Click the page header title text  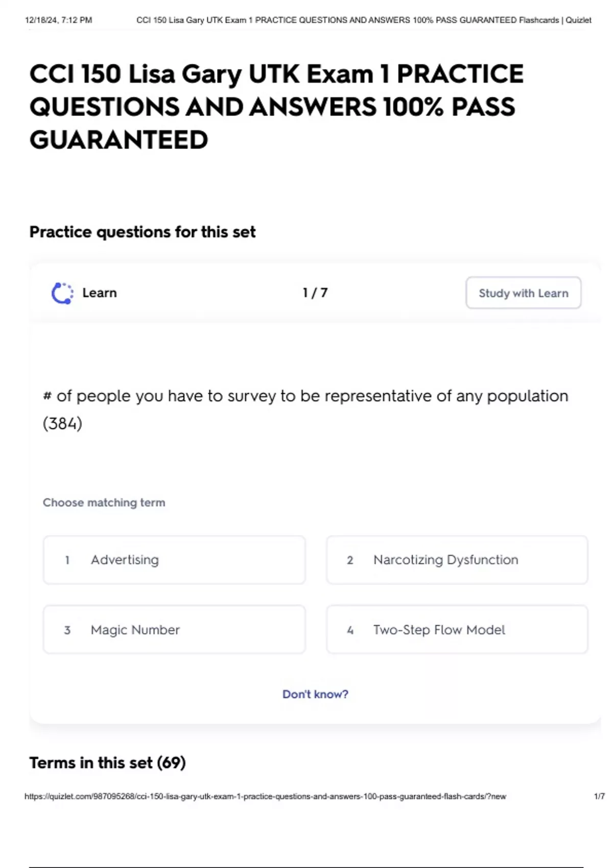(363, 20)
